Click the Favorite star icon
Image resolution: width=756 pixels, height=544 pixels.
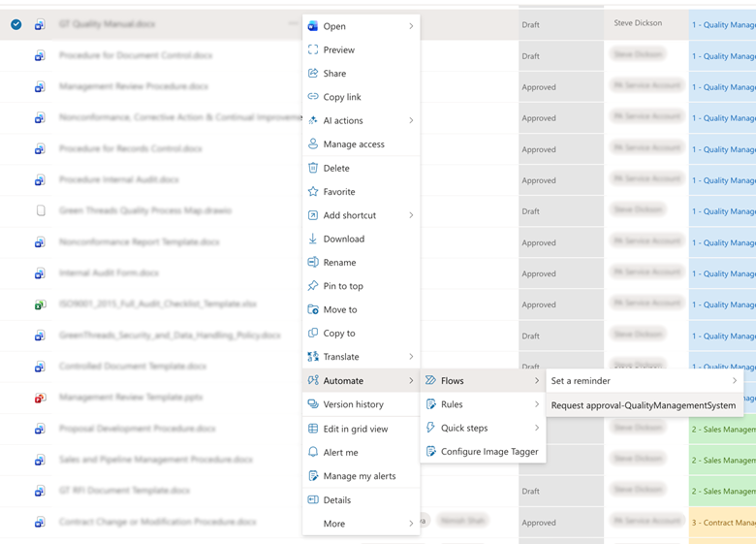(313, 192)
